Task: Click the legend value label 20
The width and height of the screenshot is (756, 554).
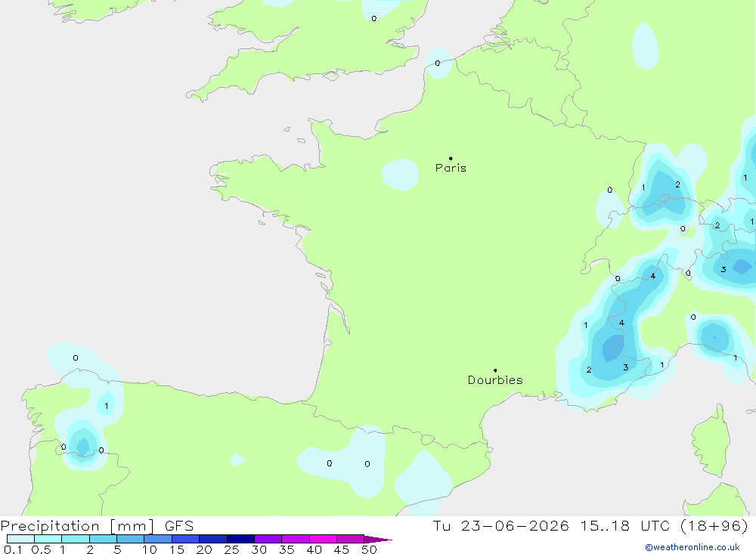Action: pos(204,549)
